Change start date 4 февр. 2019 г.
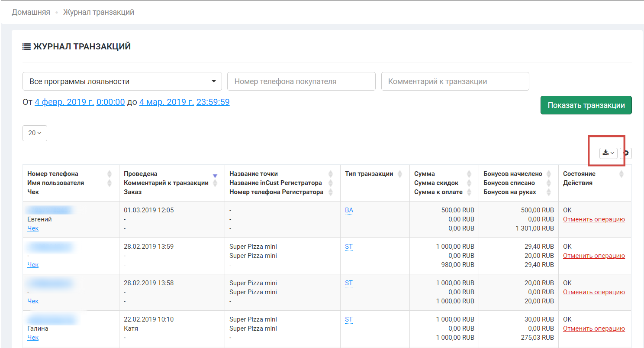 [64, 102]
